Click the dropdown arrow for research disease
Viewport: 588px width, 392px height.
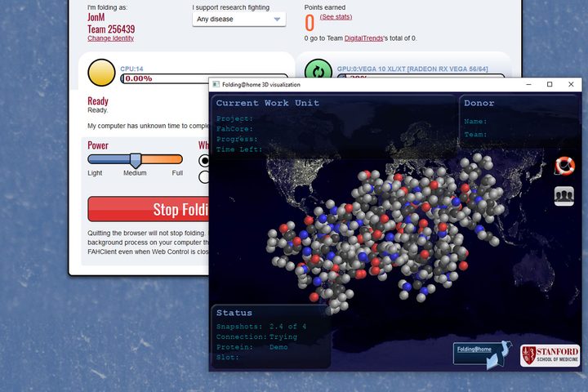pyautogui.click(x=277, y=19)
